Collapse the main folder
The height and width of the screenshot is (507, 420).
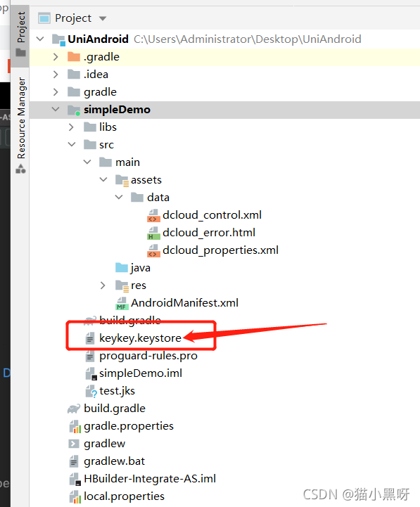[87, 162]
